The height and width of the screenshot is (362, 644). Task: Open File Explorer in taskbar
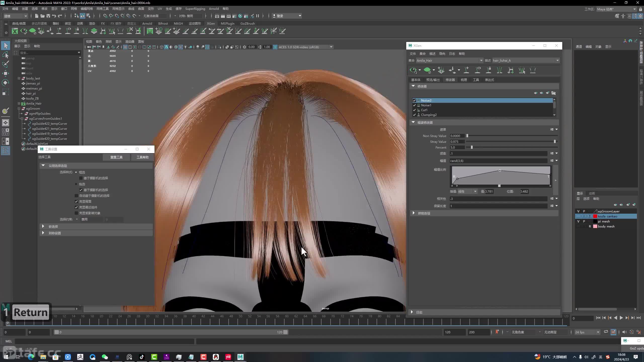tap(43, 357)
